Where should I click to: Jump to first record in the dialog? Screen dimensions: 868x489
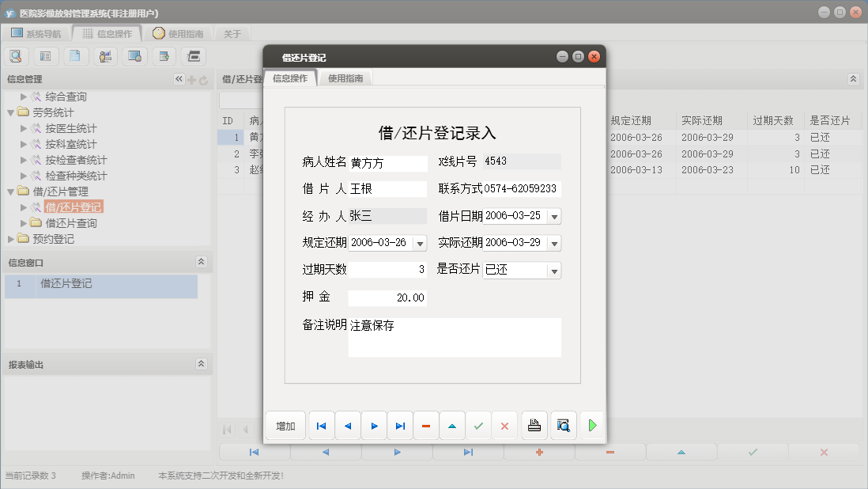321,426
